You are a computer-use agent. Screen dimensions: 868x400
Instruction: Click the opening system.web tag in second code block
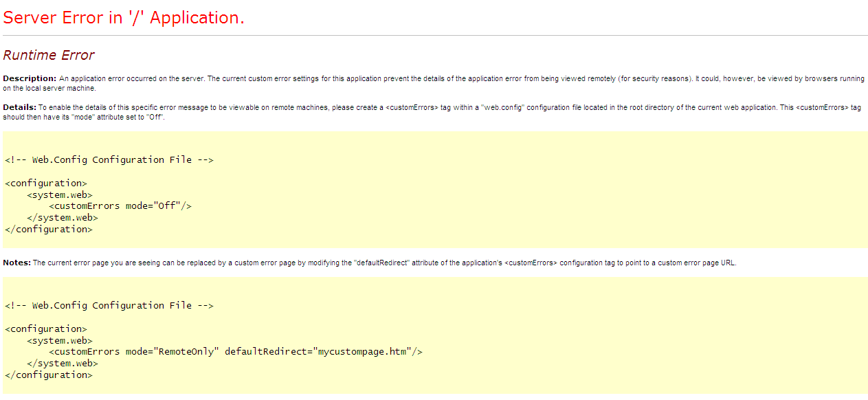60,340
